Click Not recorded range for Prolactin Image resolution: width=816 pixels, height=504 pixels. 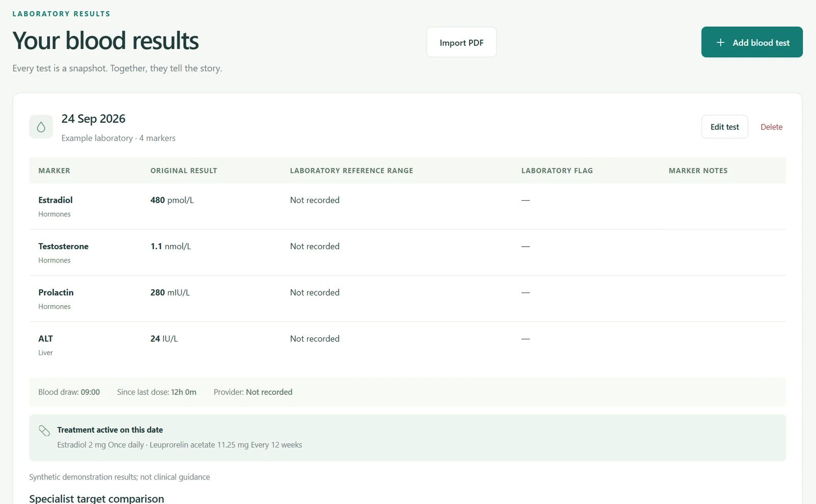[315, 293]
